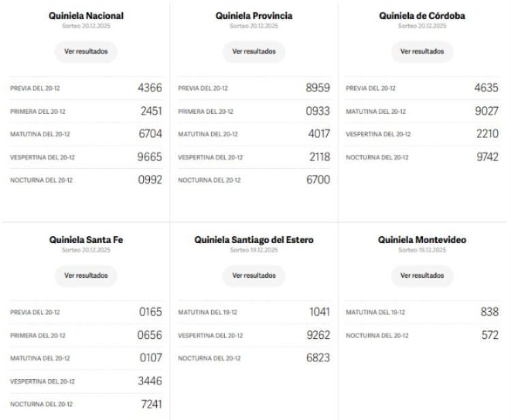Select Santa Fe Vespertina result 3446
Viewport: 511px width, 420px height.
point(151,381)
